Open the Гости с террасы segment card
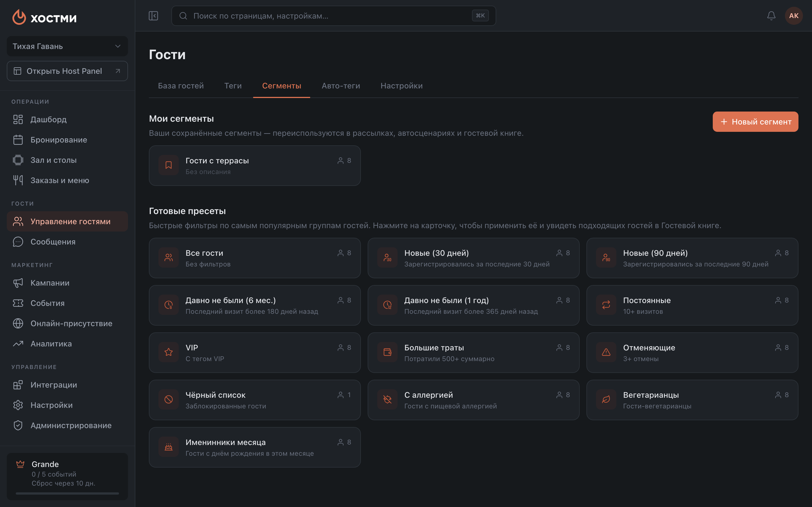Viewport: 812px width, 507px height. point(255,166)
